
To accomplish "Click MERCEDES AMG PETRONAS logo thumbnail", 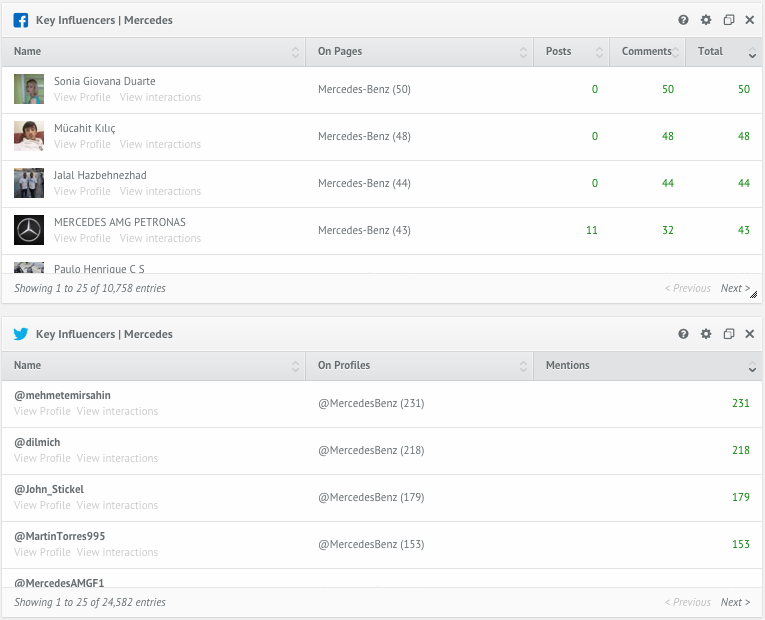I will 29,230.
